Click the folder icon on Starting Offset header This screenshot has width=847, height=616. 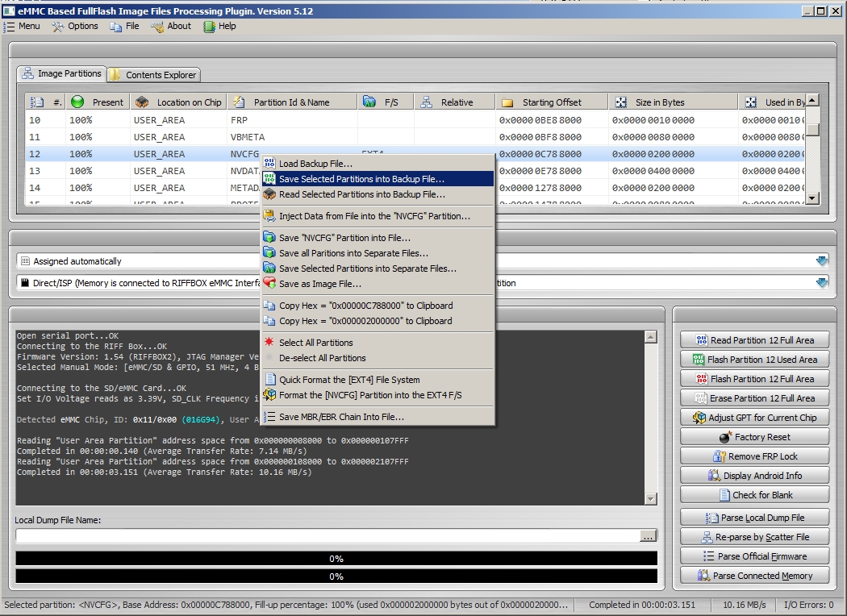pos(506,101)
